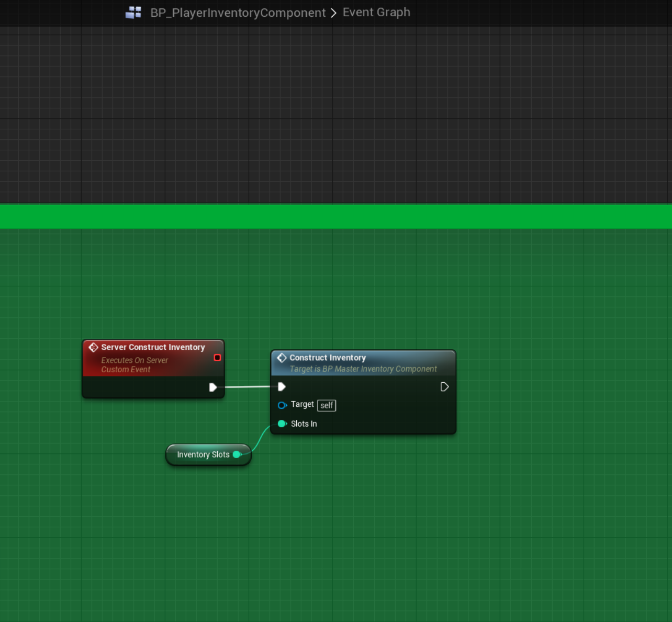Viewport: 672px width, 622px height.
Task: Click the Construct Inventory exec input pin
Action: (x=282, y=387)
